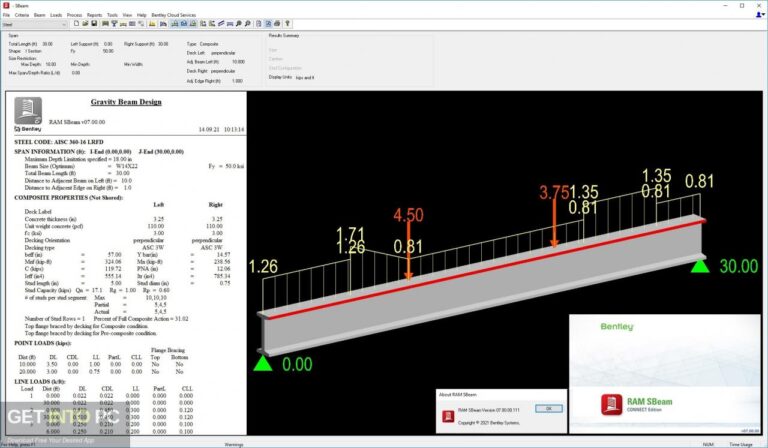
Task: Click the document icon after the magnifiers
Action: point(259,24)
